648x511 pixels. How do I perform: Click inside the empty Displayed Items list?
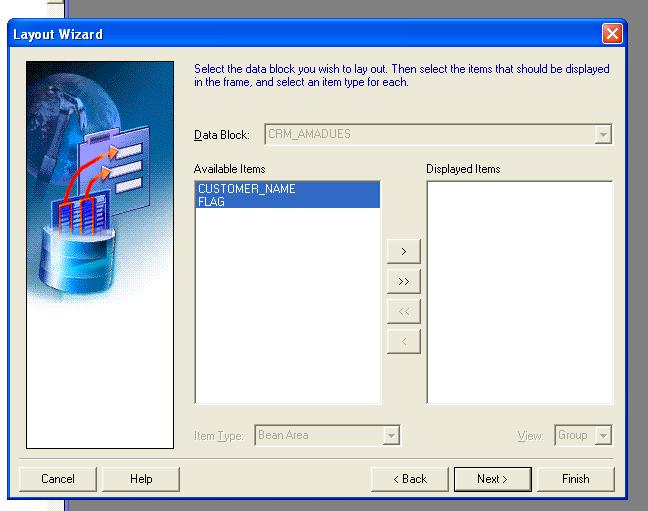519,292
